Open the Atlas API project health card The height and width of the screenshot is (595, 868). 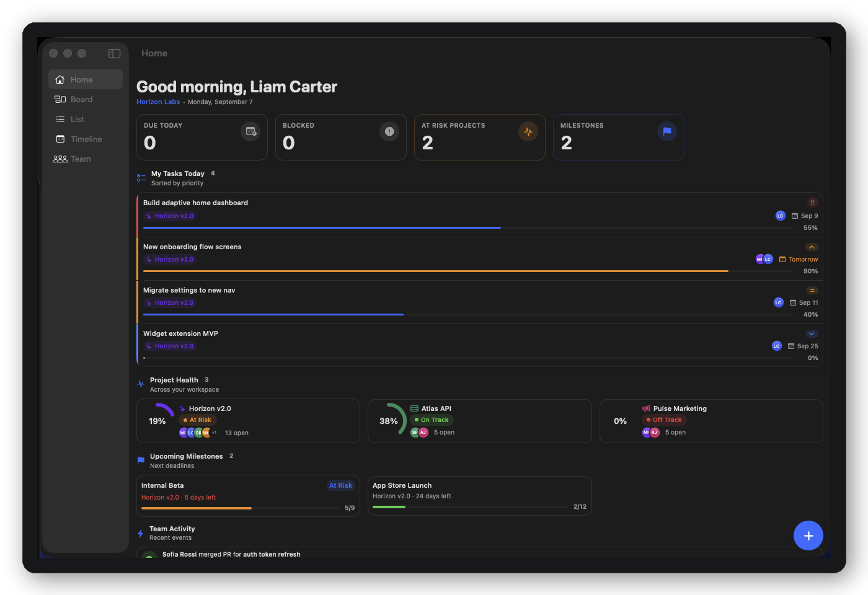[480, 421]
